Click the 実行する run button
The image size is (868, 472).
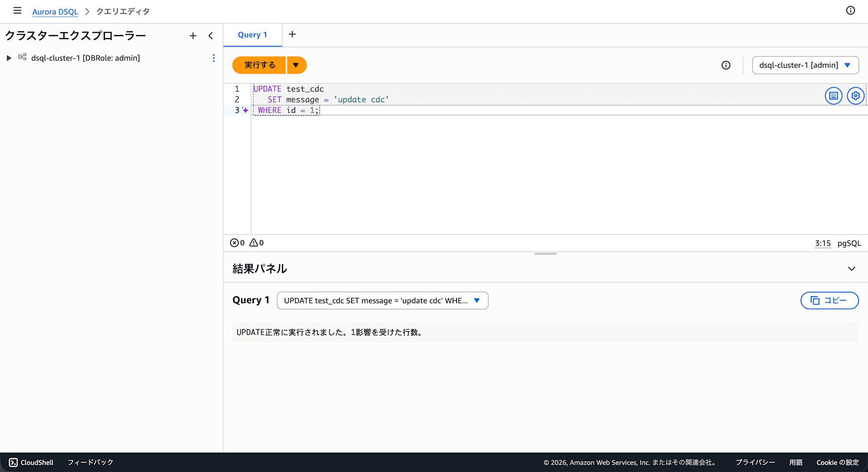(x=259, y=65)
